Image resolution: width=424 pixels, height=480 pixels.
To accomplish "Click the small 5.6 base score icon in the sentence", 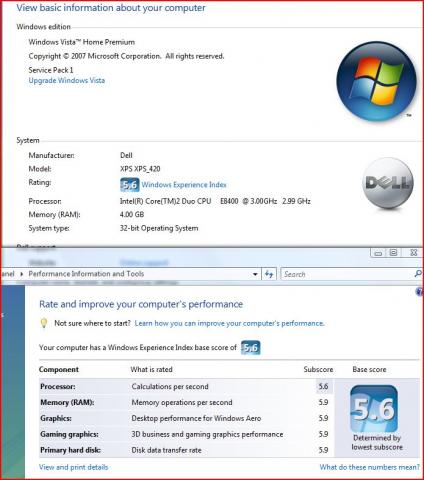I will tap(251, 348).
